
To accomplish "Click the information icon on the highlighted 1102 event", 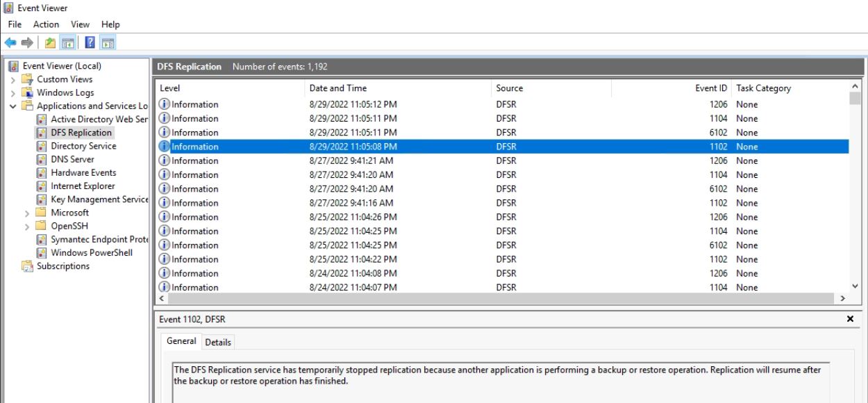I will 165,146.
